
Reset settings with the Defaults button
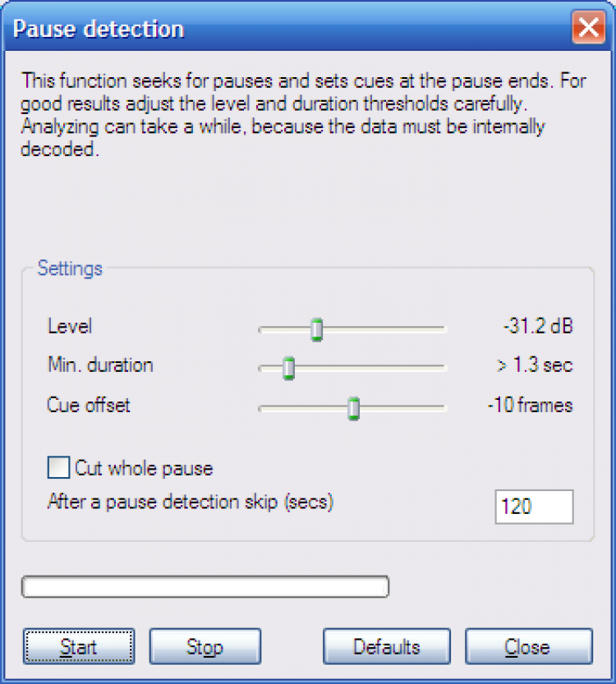point(386,647)
